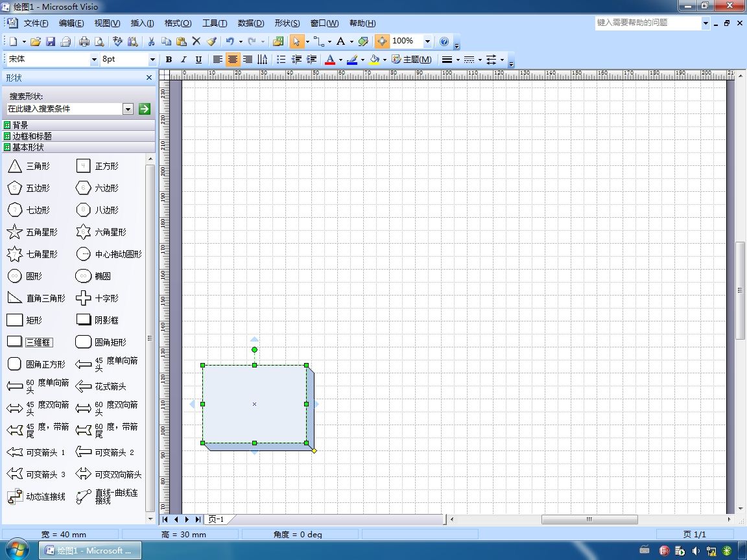Open the font color dropdown arrow
Image resolution: width=747 pixels, height=560 pixels.
pos(340,60)
